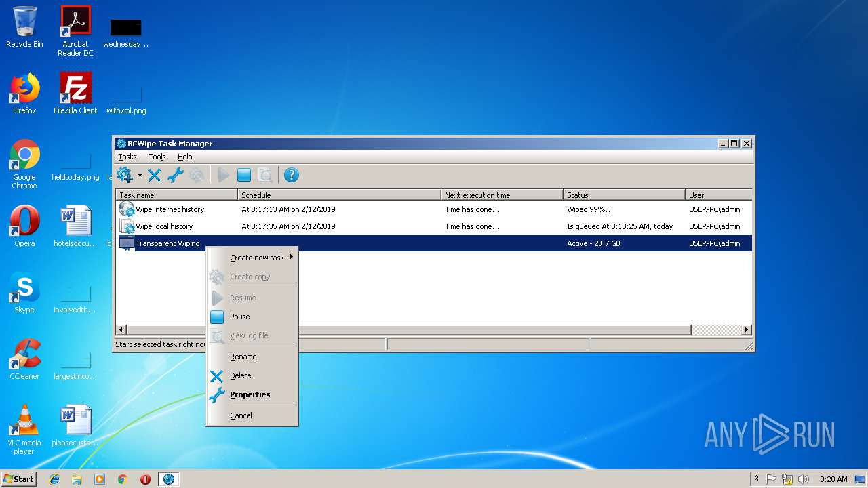The width and height of the screenshot is (868, 488).
Task: Open task properties wrench toolbar icon
Action: point(175,176)
